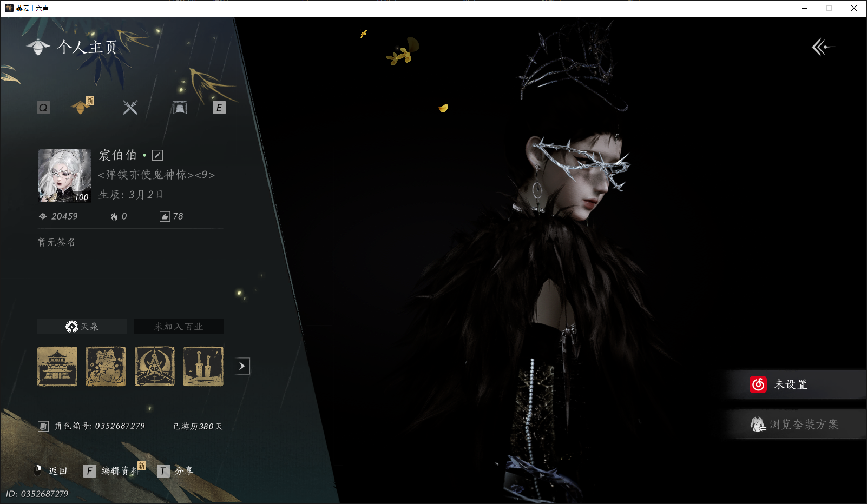The height and width of the screenshot is (504, 867).
Task: Select the E next tab key icon
Action: (x=219, y=108)
